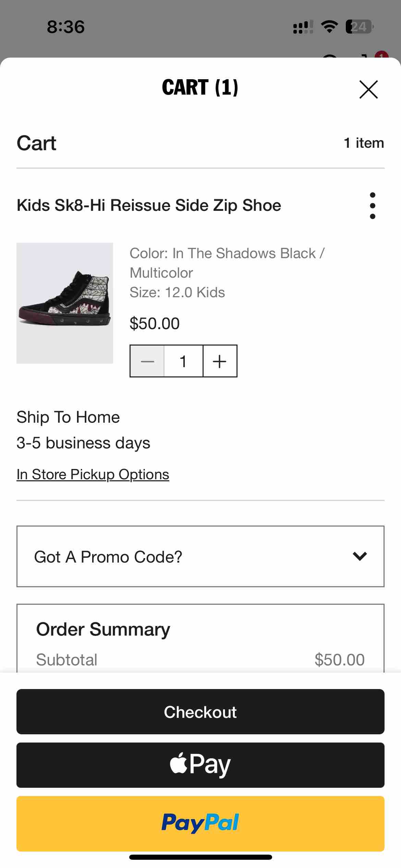Tap the Order Summary heading
The width and height of the screenshot is (401, 868).
[103, 629]
